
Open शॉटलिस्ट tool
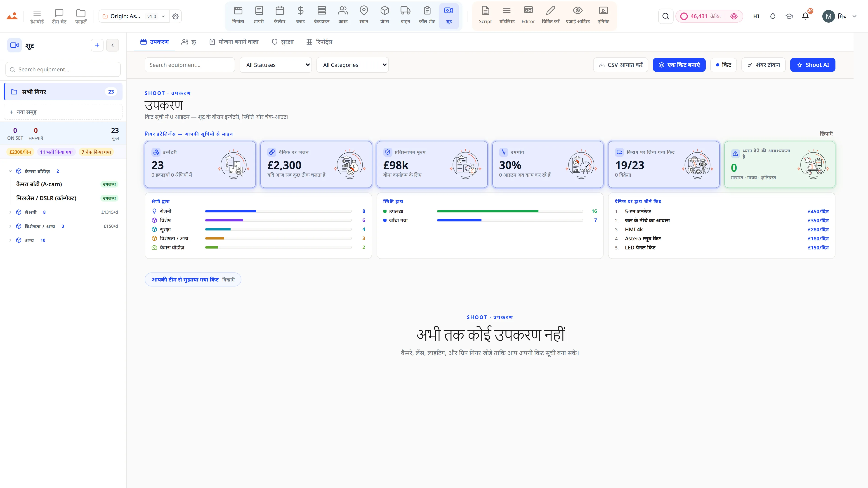(x=507, y=16)
